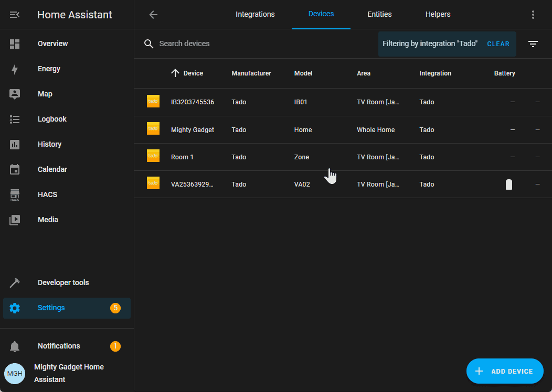Collapse the sidebar with the menu icon
Viewport: 552px width, 392px height.
click(15, 15)
